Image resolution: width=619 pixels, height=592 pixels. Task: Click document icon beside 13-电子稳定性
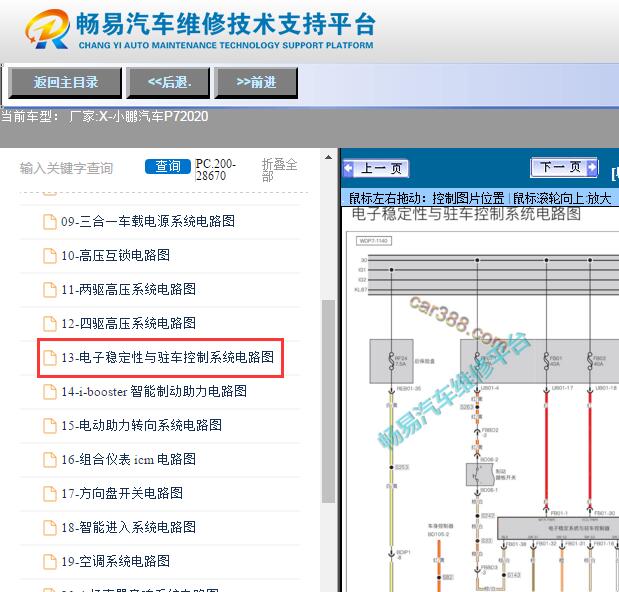[50, 358]
